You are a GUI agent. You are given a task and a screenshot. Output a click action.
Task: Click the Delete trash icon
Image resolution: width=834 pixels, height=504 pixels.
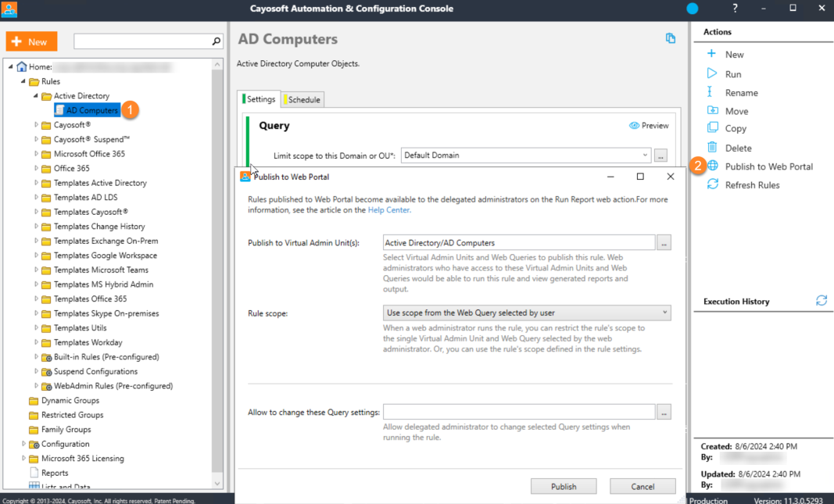click(x=712, y=147)
